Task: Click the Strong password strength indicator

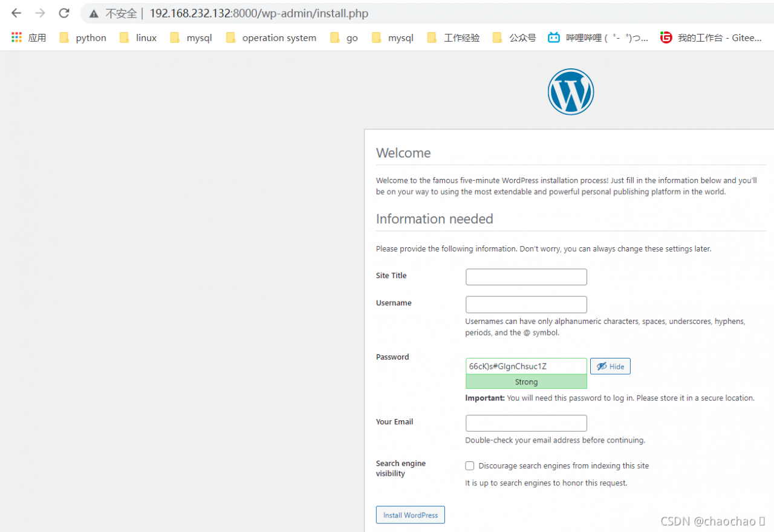Action: pos(526,382)
